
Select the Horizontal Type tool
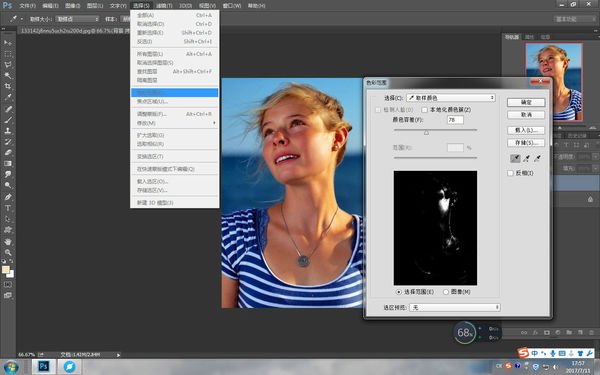click(8, 208)
